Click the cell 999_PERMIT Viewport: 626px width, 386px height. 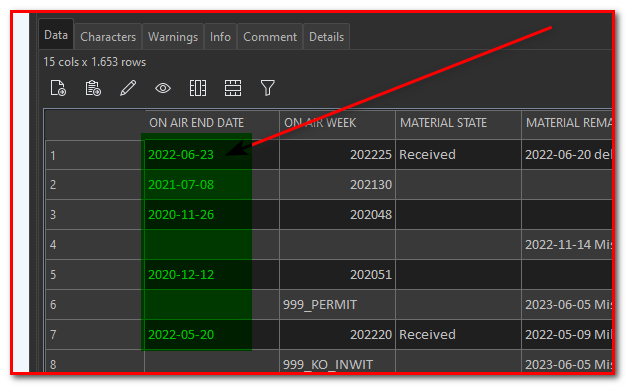(x=337, y=305)
